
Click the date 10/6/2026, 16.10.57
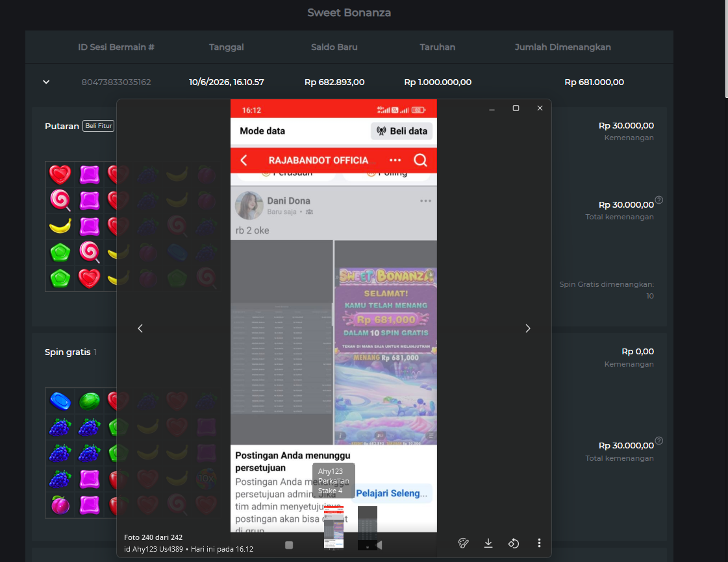(x=226, y=82)
